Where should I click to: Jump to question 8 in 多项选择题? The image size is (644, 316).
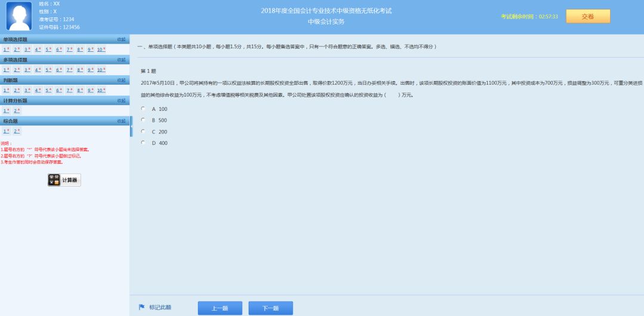(80, 70)
